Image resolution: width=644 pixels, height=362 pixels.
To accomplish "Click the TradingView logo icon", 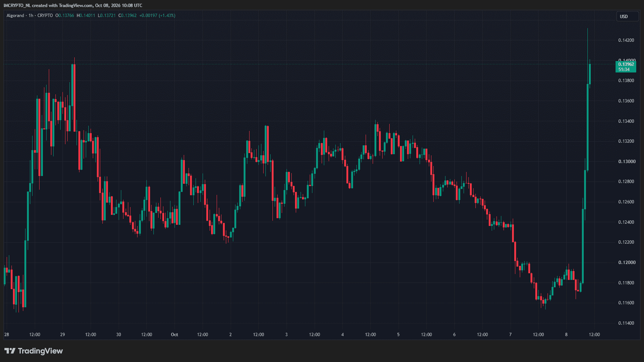I will click(x=10, y=351).
